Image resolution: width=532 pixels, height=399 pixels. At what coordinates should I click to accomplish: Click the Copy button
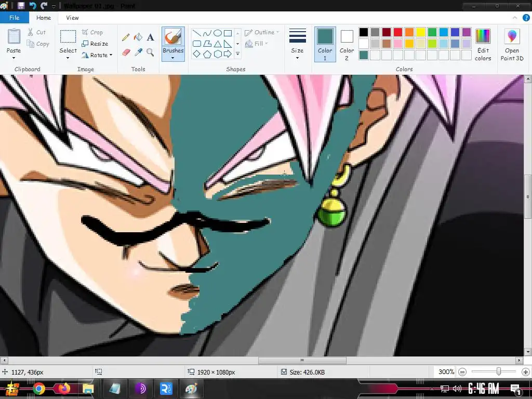tap(38, 44)
